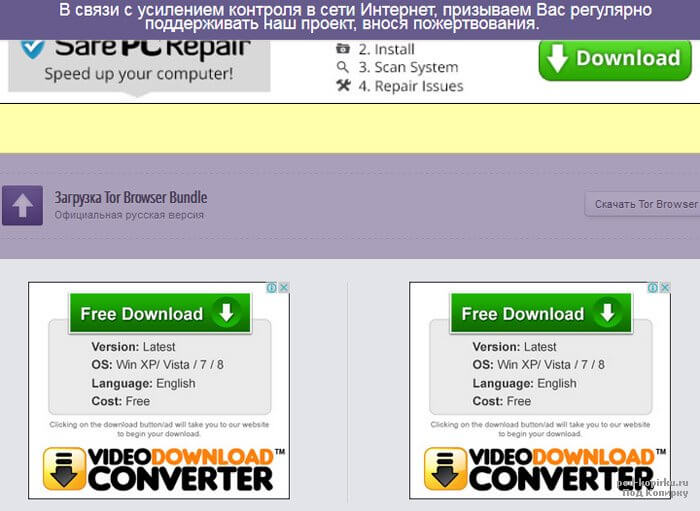Click the empty yellow banner strip

tap(350, 129)
